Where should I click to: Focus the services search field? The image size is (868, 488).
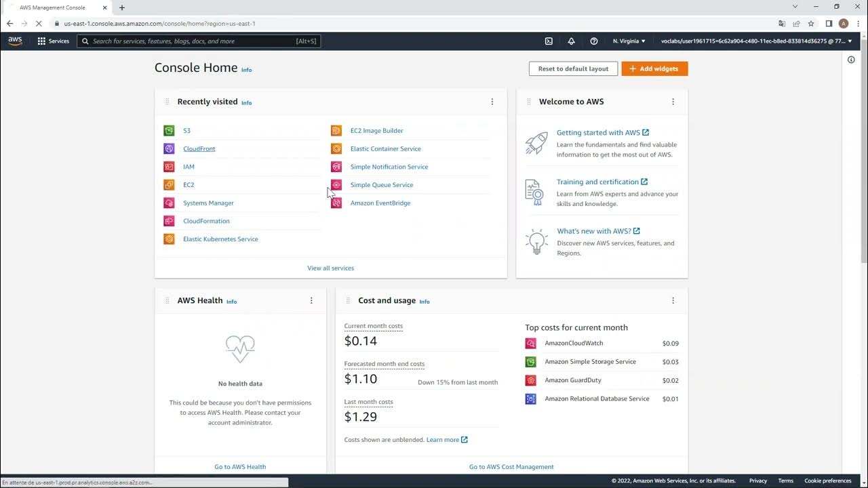click(199, 41)
